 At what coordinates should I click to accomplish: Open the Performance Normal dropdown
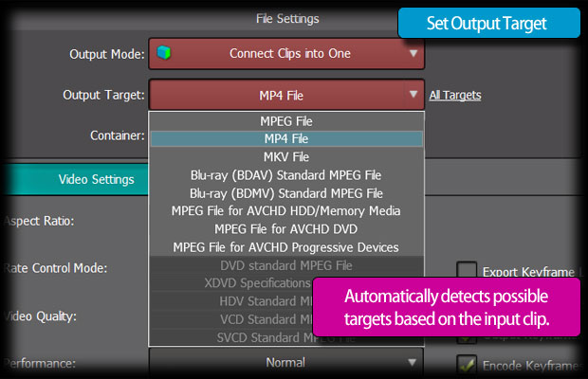tap(286, 362)
